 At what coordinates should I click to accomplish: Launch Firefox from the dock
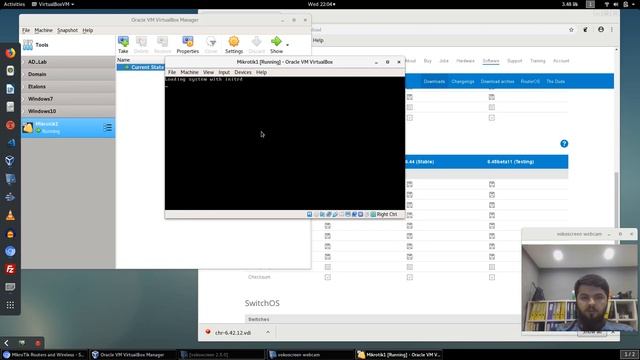[10, 53]
